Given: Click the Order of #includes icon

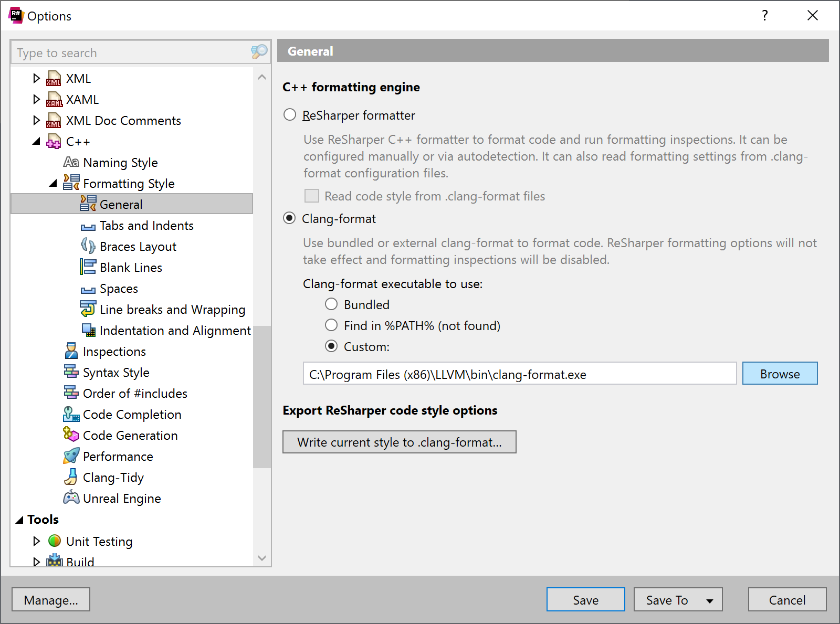Looking at the screenshot, I should (71, 393).
